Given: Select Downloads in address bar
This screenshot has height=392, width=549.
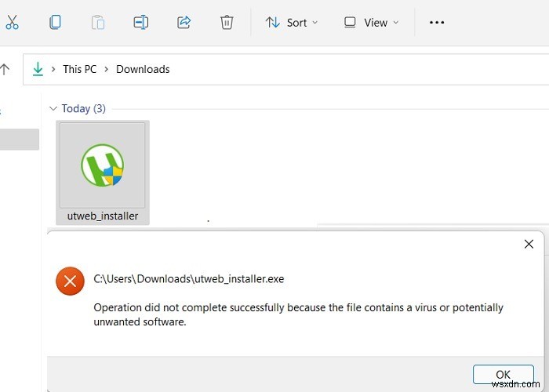Looking at the screenshot, I should [x=143, y=69].
